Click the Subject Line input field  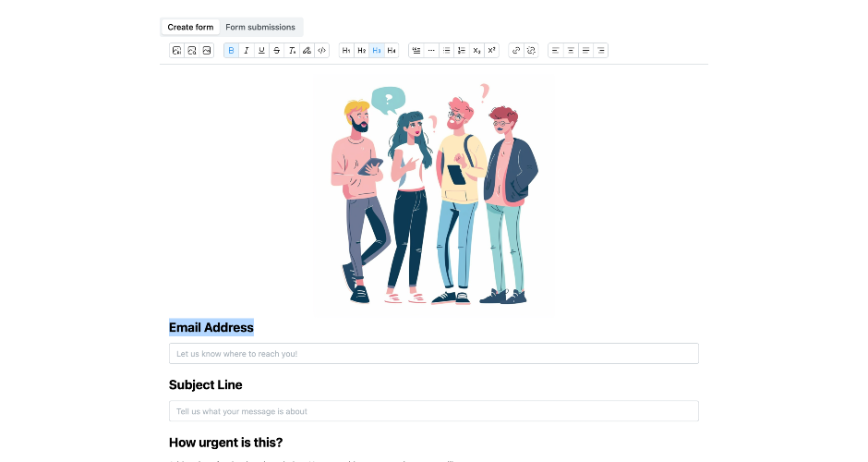(x=433, y=411)
